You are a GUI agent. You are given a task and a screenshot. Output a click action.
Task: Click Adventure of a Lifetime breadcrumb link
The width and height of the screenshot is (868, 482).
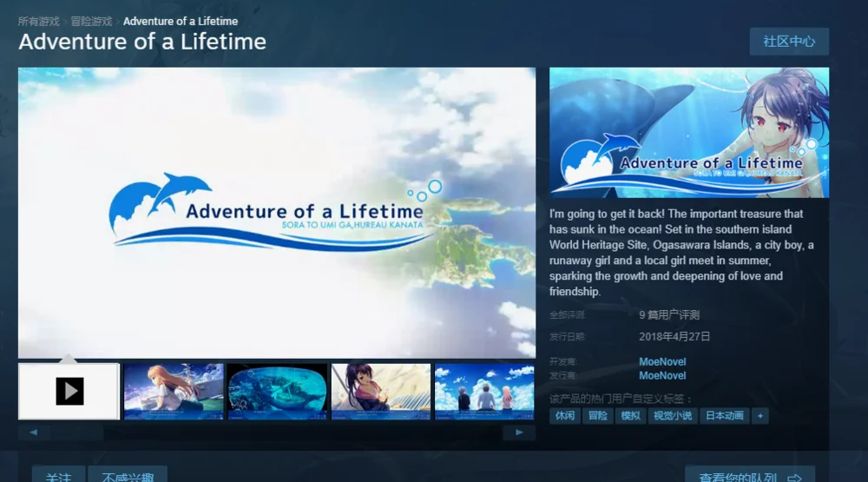181,21
